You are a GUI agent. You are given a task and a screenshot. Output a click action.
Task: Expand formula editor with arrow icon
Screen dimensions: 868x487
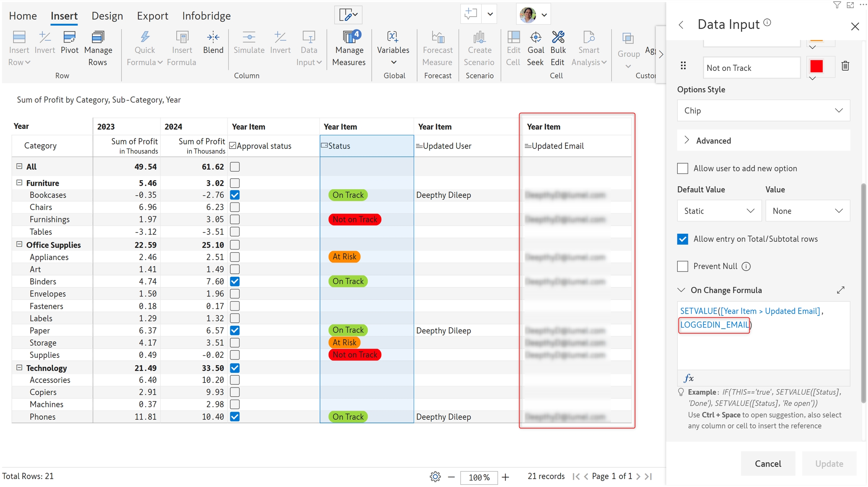pyautogui.click(x=840, y=290)
